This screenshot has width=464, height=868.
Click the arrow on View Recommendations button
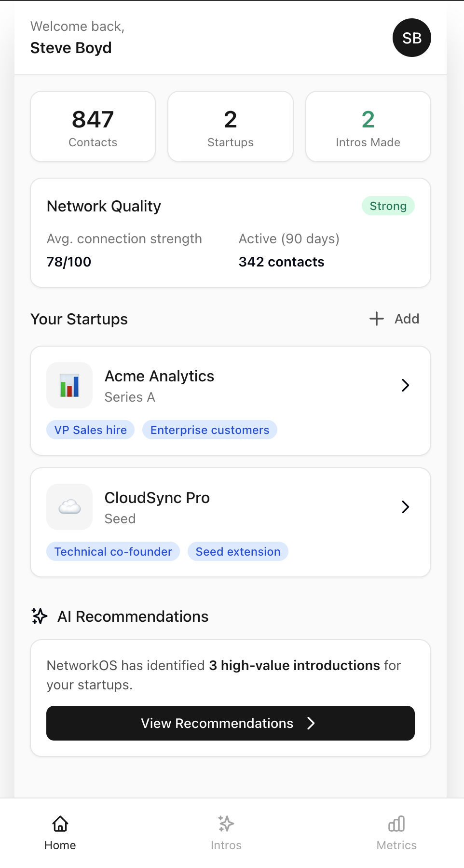click(x=311, y=723)
